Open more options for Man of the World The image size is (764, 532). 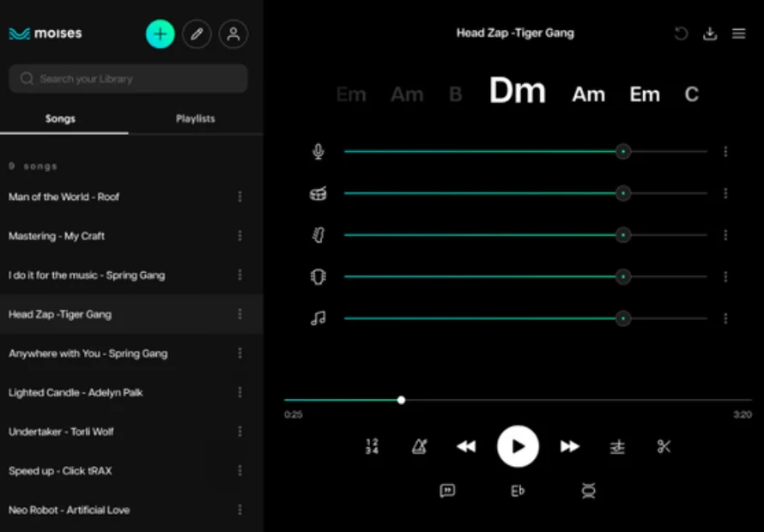(x=240, y=196)
